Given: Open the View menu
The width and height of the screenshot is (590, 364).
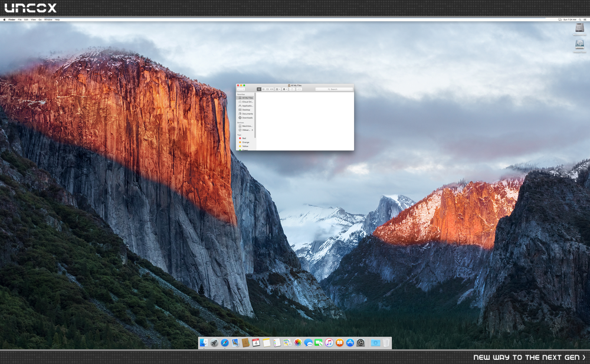Looking at the screenshot, I should [33, 19].
